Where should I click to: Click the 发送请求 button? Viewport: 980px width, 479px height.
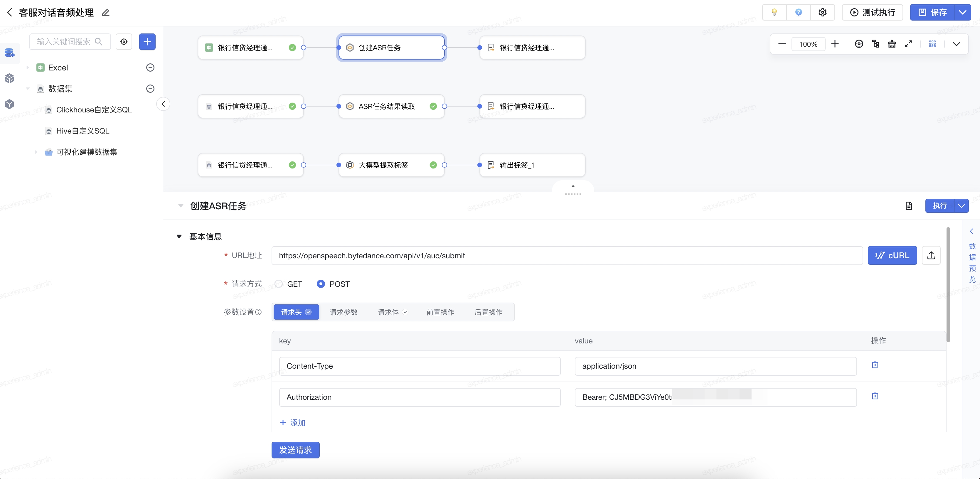click(x=295, y=450)
